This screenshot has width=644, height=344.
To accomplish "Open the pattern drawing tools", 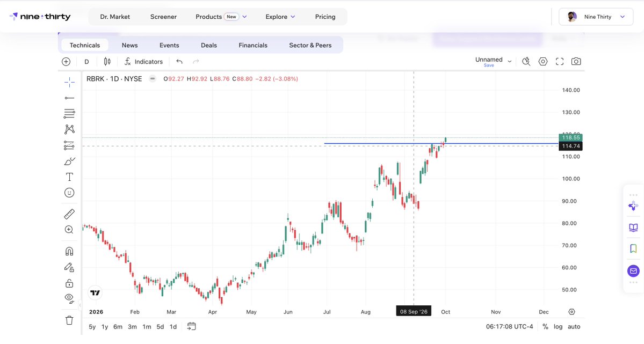I will (69, 129).
